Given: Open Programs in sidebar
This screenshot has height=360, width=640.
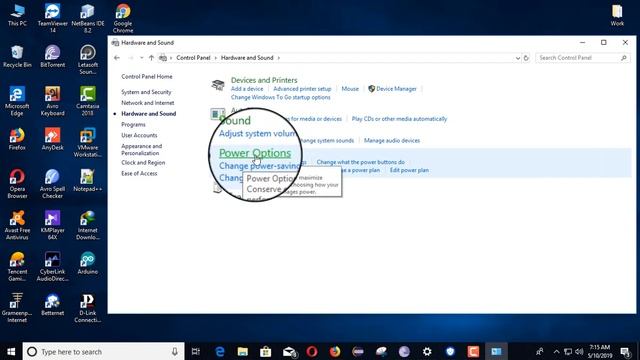Looking at the screenshot, I should [x=133, y=124].
